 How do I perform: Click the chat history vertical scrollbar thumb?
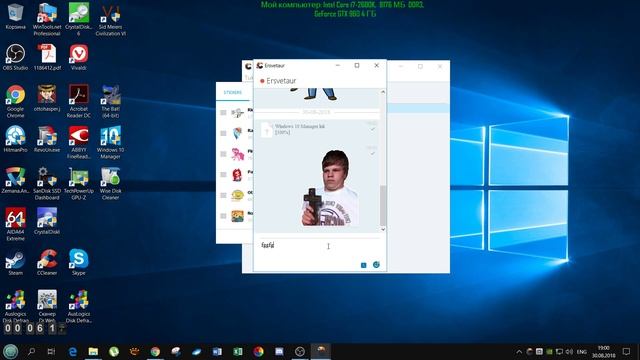pyautogui.click(x=383, y=205)
